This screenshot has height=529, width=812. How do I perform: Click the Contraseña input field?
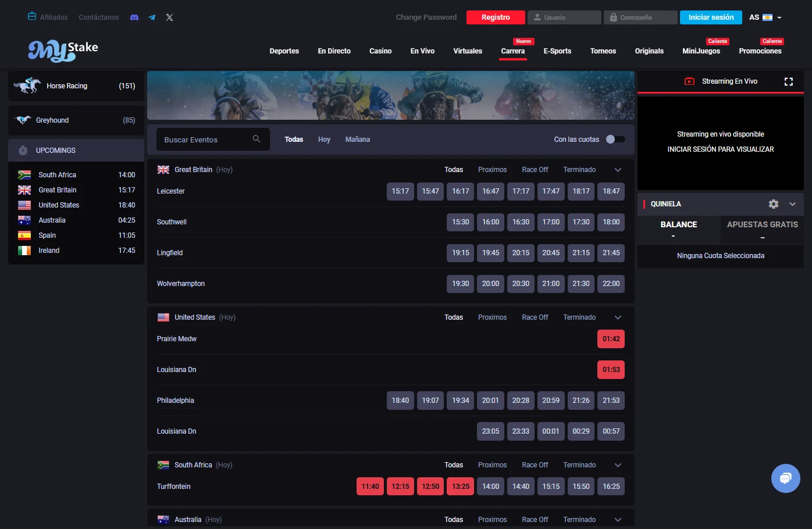click(640, 17)
